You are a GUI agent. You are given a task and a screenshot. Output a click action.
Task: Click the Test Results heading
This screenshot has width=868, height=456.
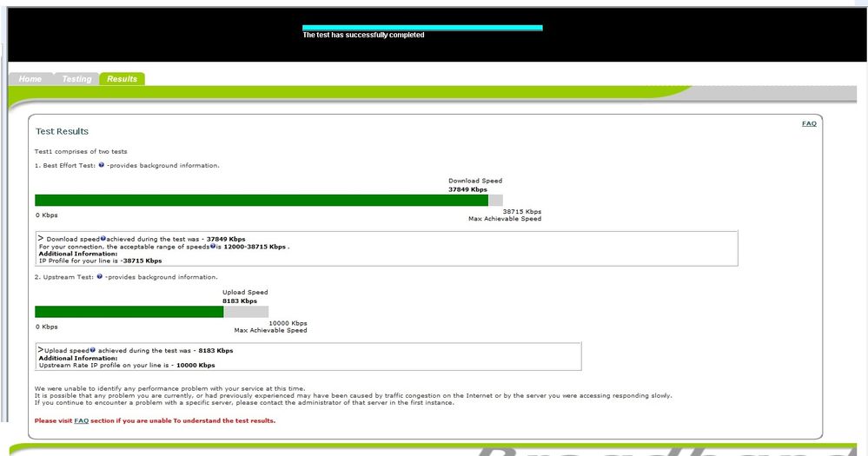pos(62,132)
